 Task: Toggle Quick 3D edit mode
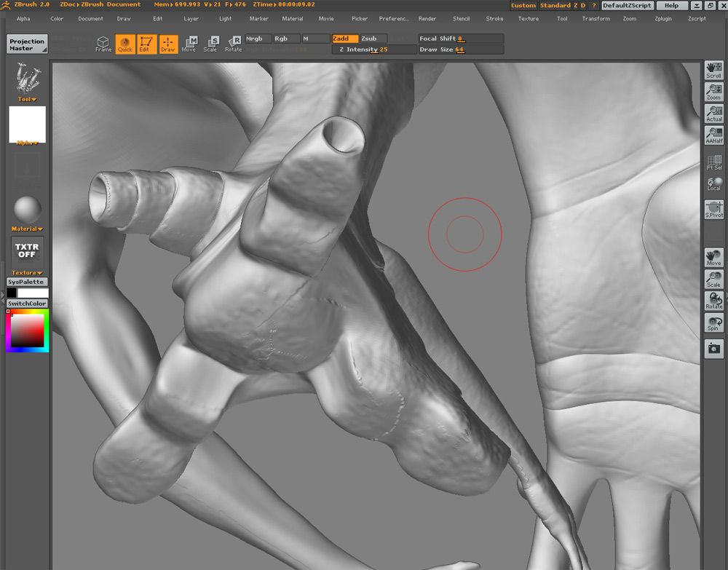point(125,44)
